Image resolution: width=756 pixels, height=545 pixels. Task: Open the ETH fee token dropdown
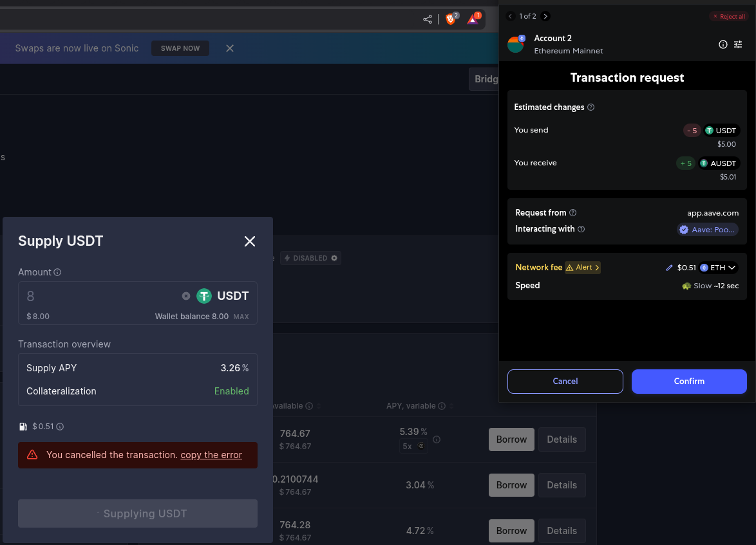(719, 268)
